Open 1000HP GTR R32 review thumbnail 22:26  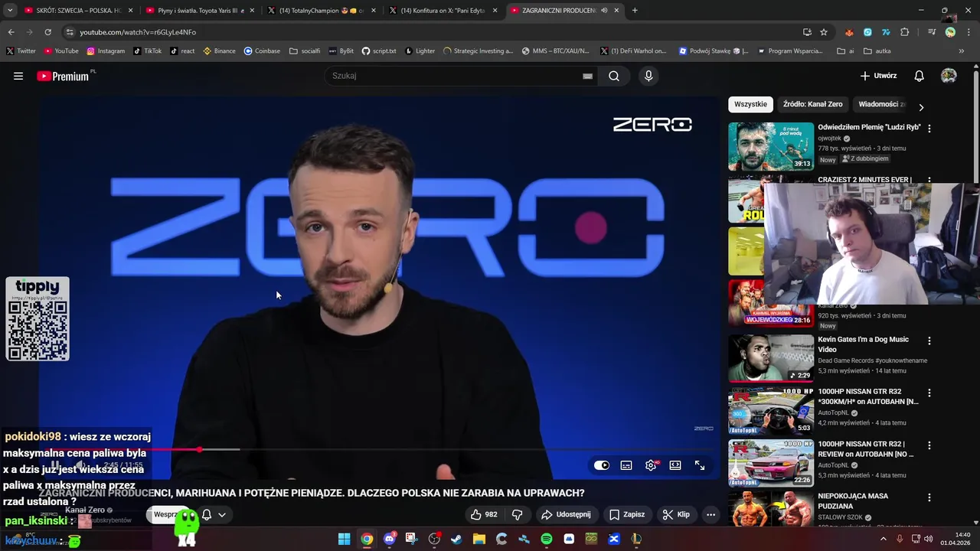(x=771, y=463)
